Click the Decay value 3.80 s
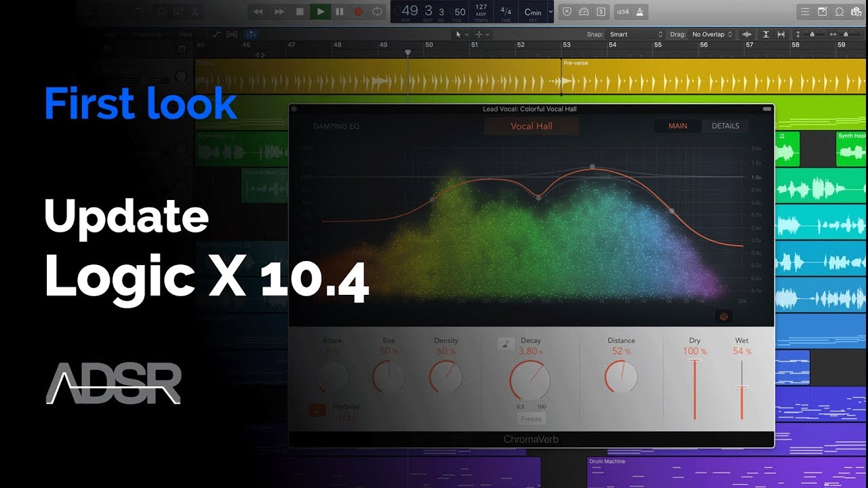The image size is (868, 488). (530, 352)
